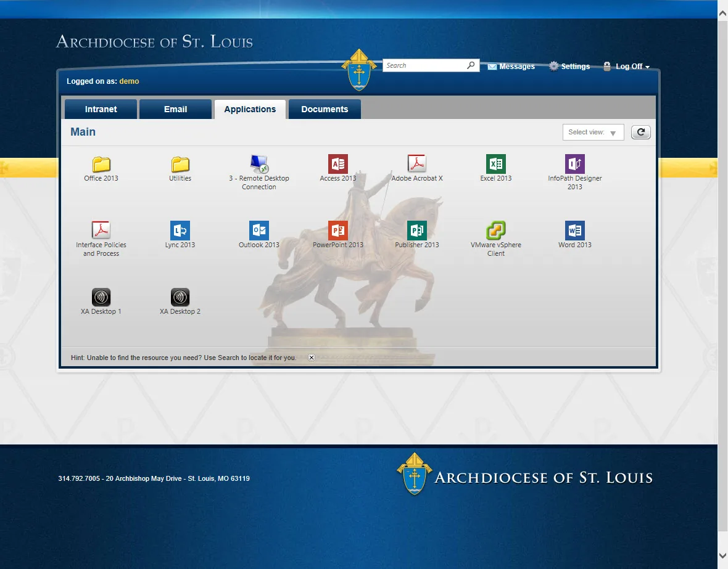
Task: Launch InfoPath Designer 2013
Action: (x=575, y=173)
